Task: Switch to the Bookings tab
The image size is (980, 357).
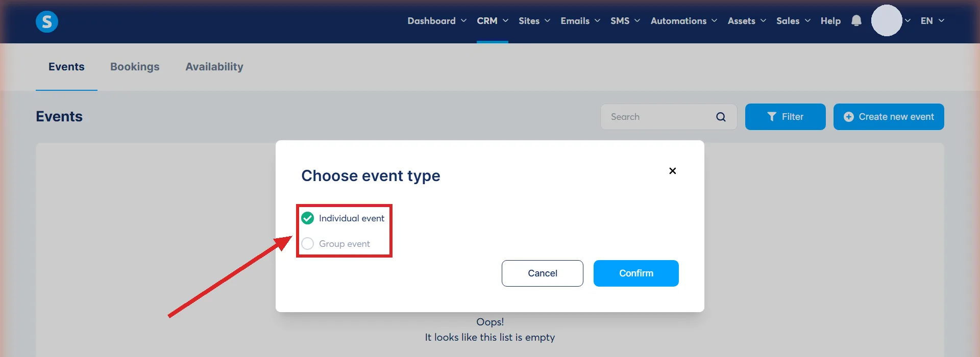Action: pos(135,67)
